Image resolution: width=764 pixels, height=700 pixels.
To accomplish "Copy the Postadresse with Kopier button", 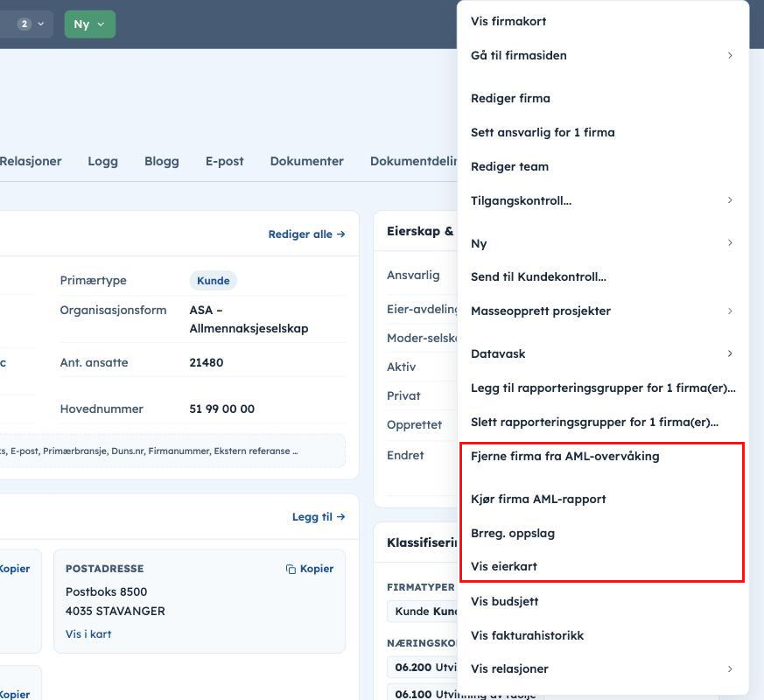I will pyautogui.click(x=310, y=569).
